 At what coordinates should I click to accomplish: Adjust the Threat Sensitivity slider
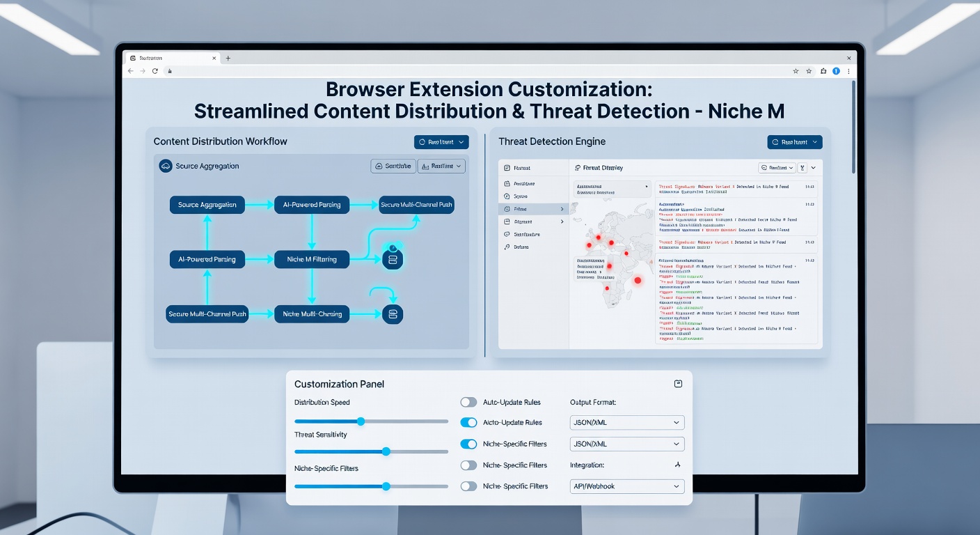tap(386, 451)
